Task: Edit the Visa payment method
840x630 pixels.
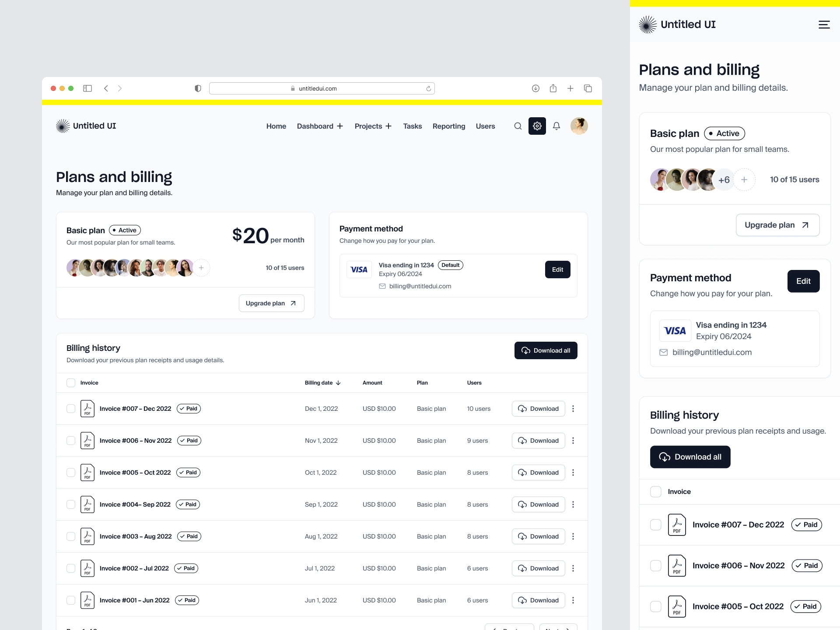Action: [557, 269]
